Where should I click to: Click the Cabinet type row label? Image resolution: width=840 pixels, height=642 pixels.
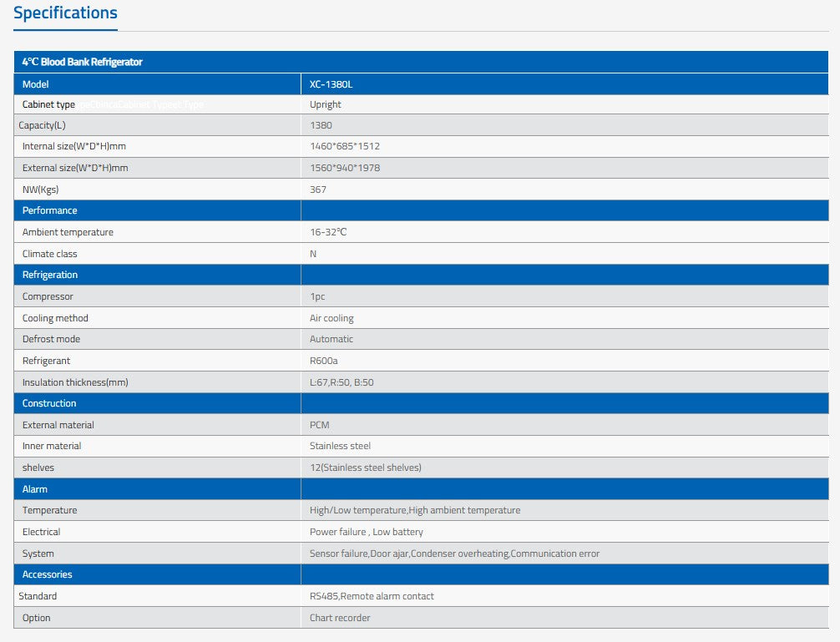click(x=48, y=104)
